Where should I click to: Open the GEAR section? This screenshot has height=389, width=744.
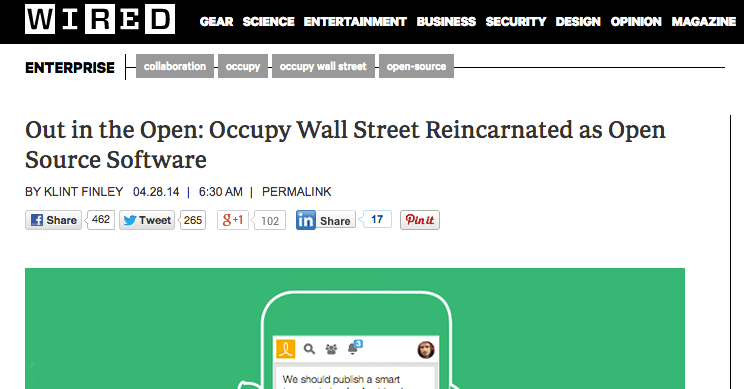(x=216, y=22)
